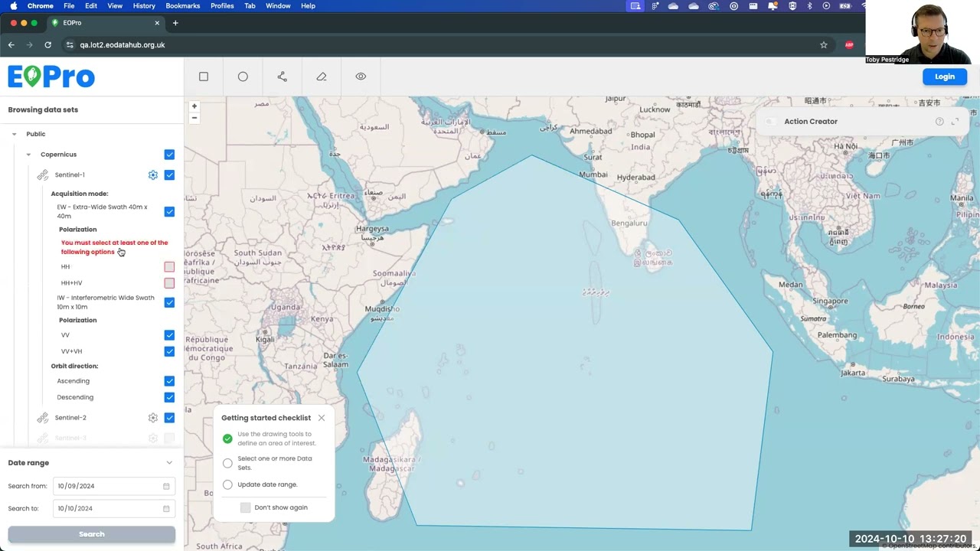Click the battery status icon
Viewport: 980px width, 551px height.
point(845,6)
